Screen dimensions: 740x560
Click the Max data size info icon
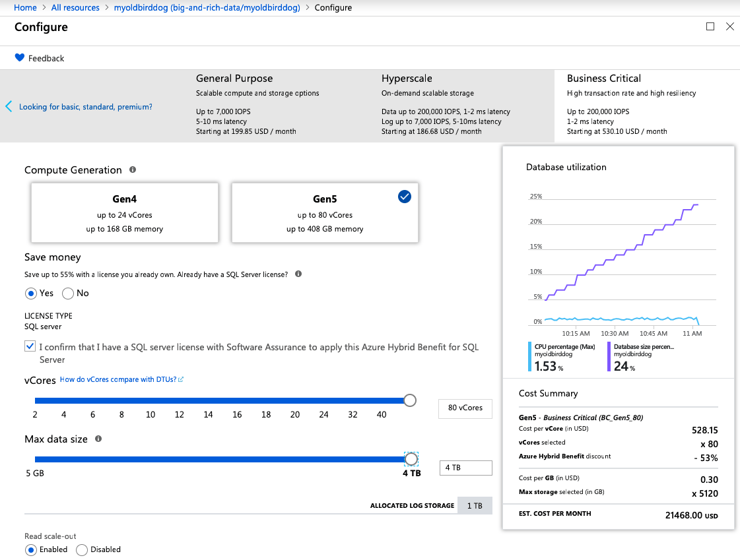click(98, 439)
